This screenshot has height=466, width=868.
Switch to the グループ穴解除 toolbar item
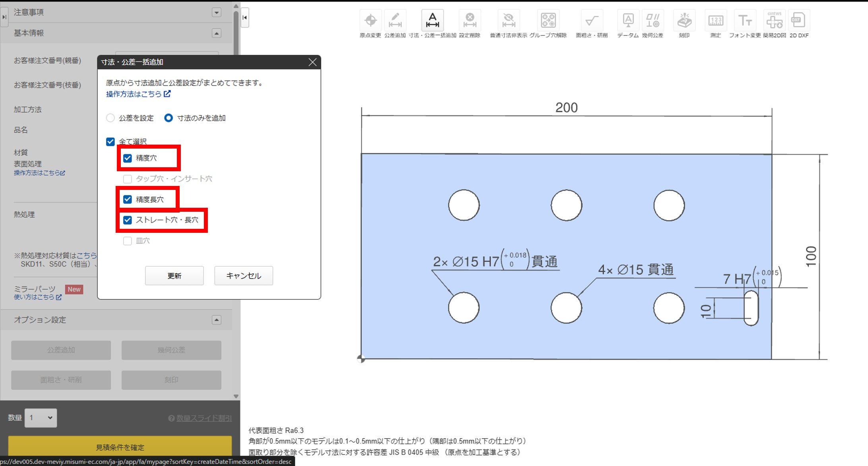pos(548,20)
